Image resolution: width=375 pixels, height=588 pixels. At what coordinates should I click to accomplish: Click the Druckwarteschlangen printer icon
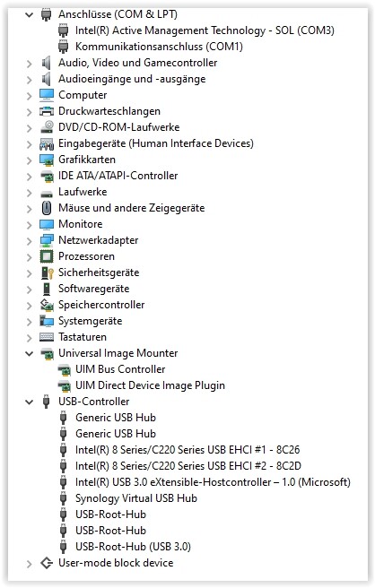(x=47, y=111)
